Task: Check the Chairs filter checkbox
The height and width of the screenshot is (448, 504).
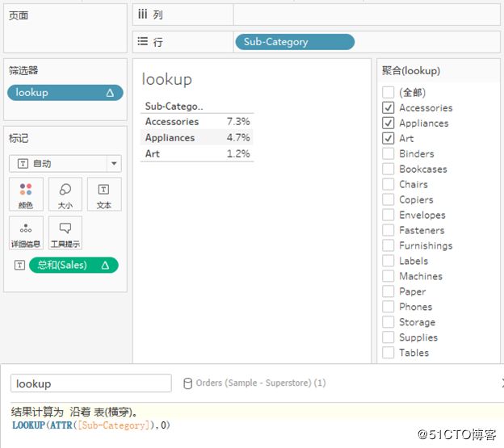Action: pyautogui.click(x=388, y=184)
